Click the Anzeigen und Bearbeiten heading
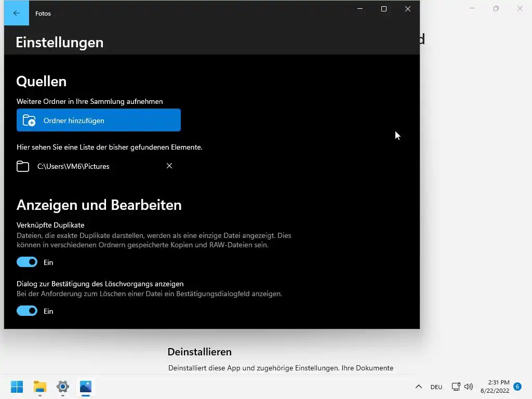532x399 pixels. coord(99,205)
